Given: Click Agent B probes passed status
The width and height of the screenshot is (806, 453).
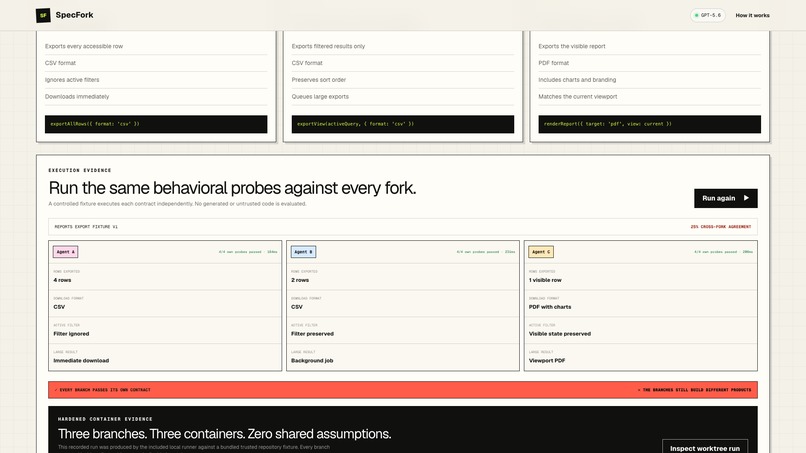Looking at the screenshot, I should (486, 252).
